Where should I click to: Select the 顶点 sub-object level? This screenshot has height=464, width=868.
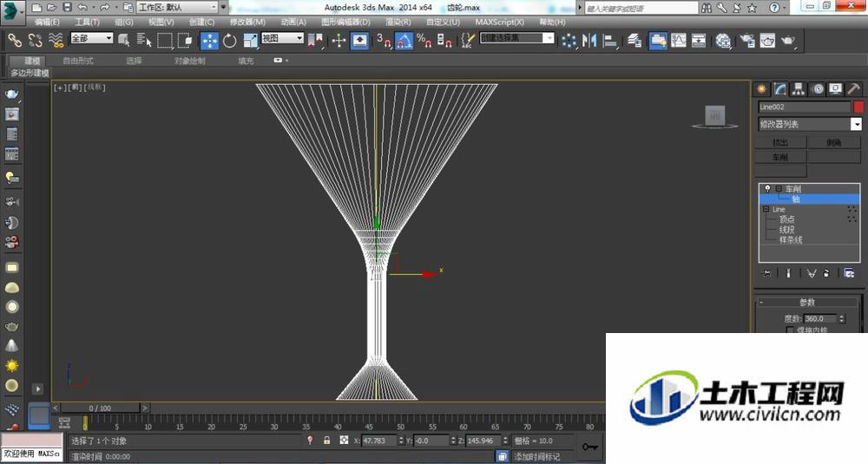click(x=786, y=219)
